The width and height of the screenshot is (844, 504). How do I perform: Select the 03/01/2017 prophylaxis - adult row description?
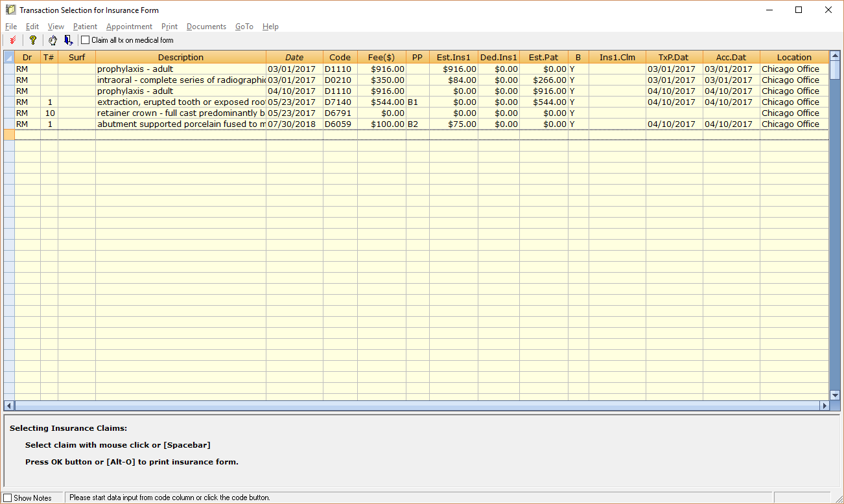coord(181,69)
